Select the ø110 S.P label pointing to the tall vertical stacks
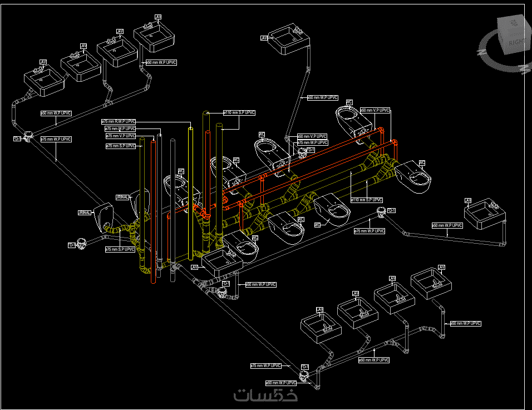The width and height of the screenshot is (532, 410). 239,112
